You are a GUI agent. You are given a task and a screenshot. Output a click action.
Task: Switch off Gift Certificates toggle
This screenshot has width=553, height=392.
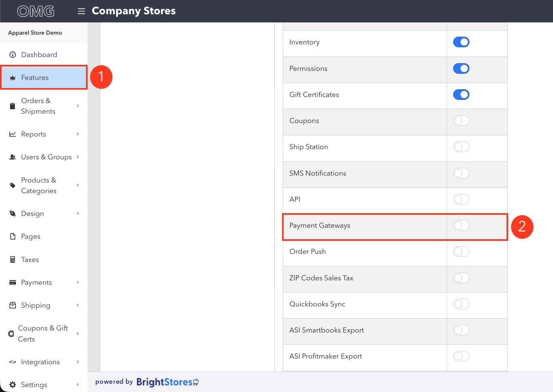(461, 95)
